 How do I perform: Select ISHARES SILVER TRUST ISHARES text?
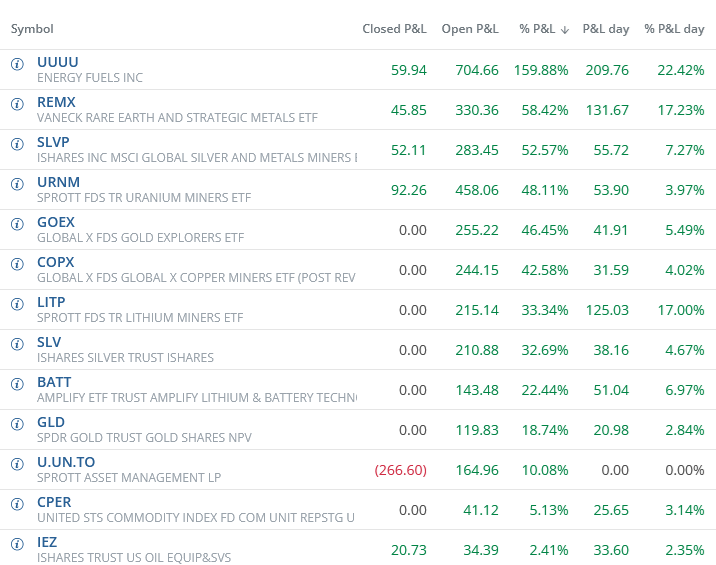click(125, 358)
